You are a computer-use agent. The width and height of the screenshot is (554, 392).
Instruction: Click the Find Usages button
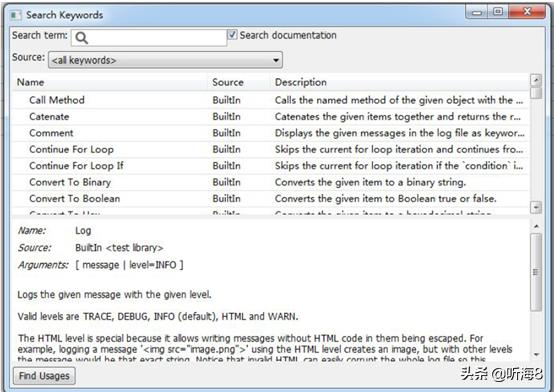click(44, 376)
